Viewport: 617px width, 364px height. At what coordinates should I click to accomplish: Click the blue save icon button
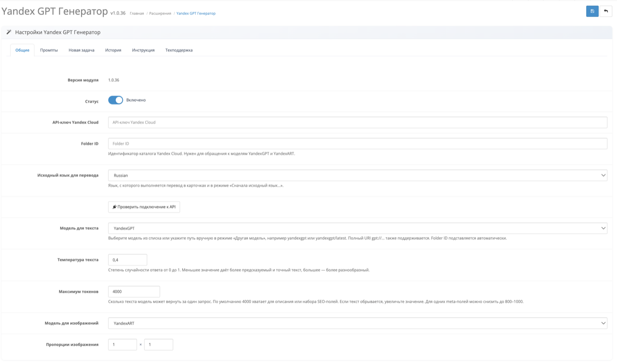pos(592,11)
